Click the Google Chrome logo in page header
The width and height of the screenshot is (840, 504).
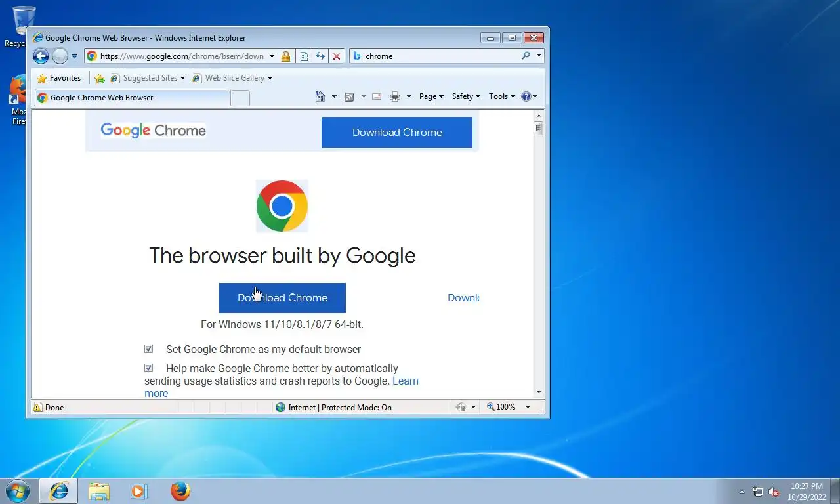pyautogui.click(x=153, y=131)
